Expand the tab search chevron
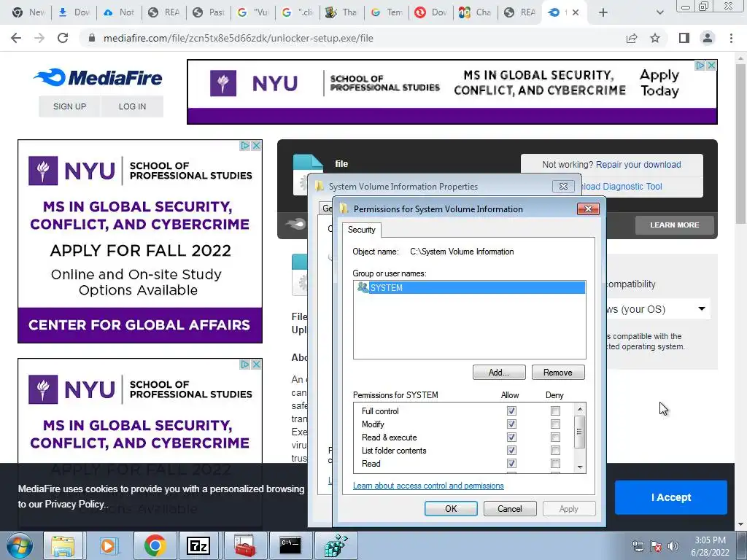 pyautogui.click(x=659, y=12)
